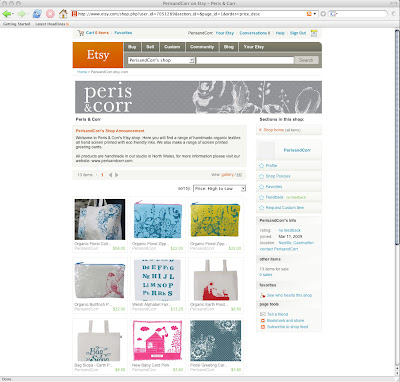Click the Etsy orange logo
The height and width of the screenshot is (382, 400).
point(98,55)
